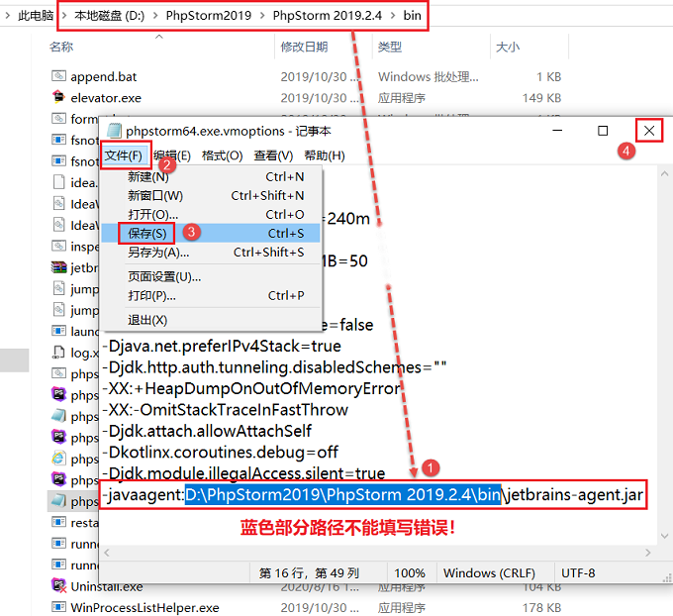Click the WinProcessListHelper.exe file icon
Screen dimensions: 673x616
[58, 607]
